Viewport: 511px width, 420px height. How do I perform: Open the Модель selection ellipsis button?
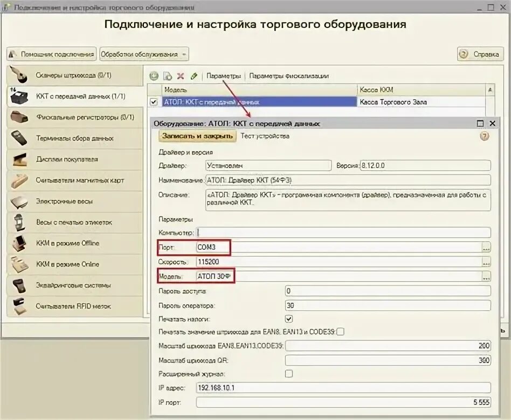pos(486,276)
